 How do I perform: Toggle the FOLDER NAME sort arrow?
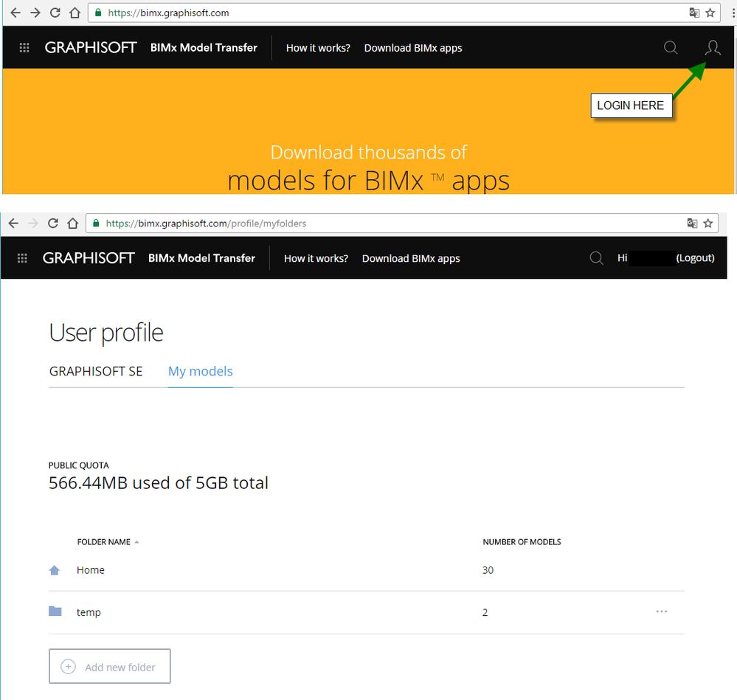135,541
